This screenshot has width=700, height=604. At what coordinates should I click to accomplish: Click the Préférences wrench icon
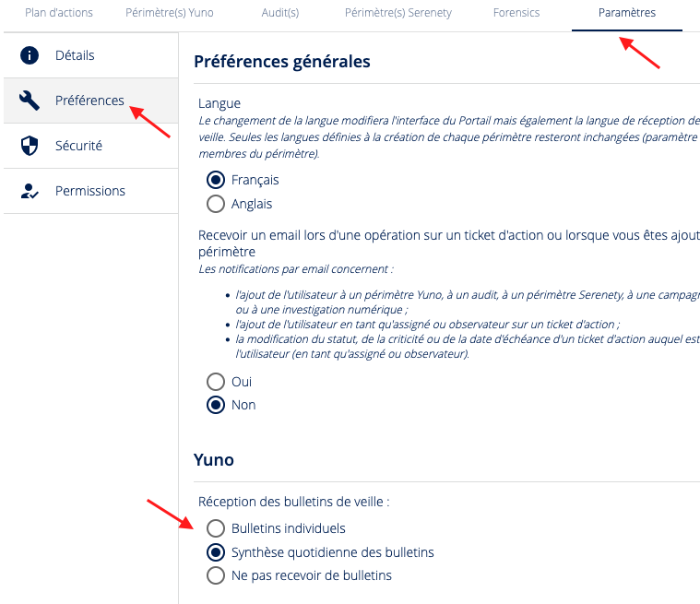coord(30,101)
